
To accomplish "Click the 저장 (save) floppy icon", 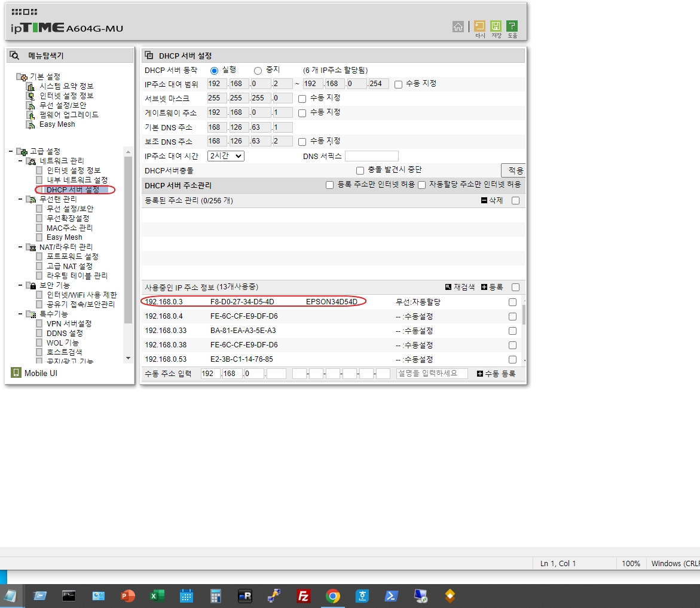I will pos(496,26).
